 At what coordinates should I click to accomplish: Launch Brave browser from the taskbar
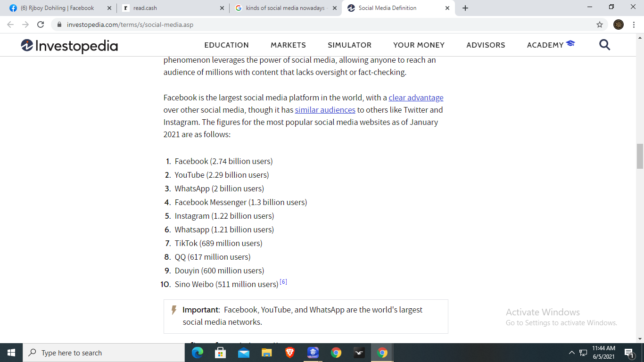pos(290,353)
